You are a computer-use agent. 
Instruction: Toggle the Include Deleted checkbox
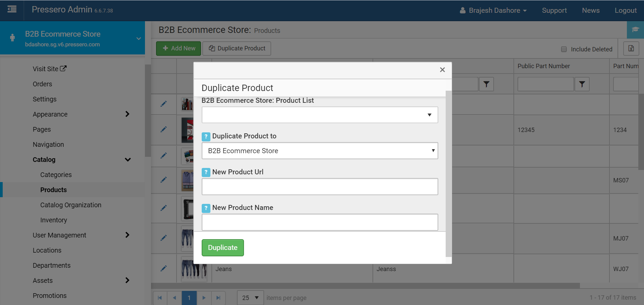click(x=564, y=49)
